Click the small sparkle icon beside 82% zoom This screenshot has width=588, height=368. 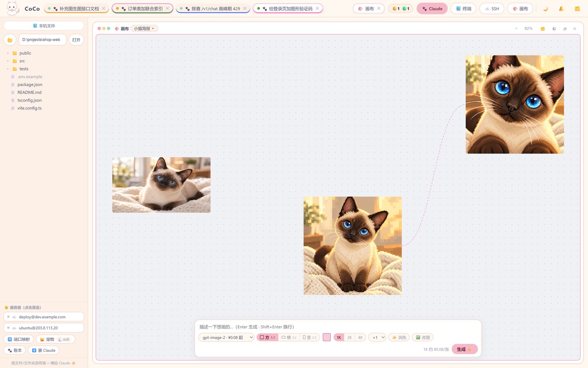click(x=516, y=28)
